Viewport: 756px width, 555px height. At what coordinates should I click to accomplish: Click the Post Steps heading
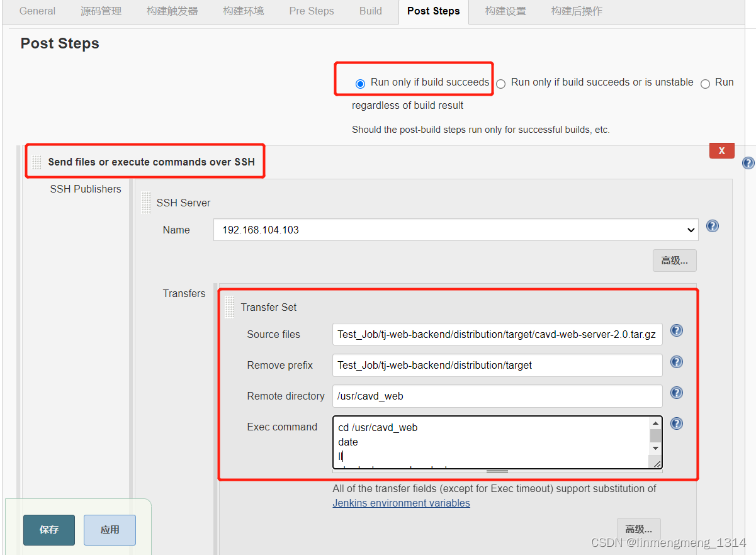pyautogui.click(x=60, y=43)
